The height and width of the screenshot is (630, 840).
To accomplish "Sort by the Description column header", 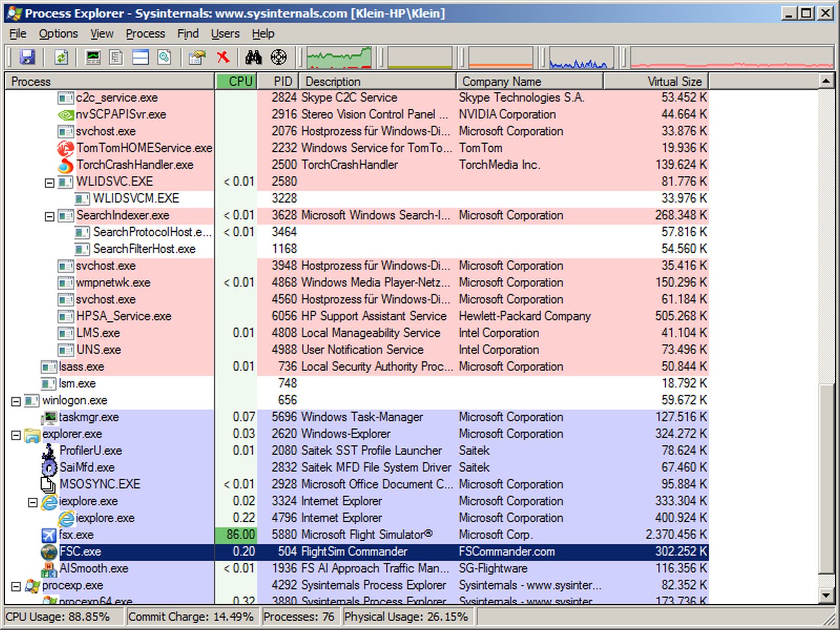I will click(378, 81).
